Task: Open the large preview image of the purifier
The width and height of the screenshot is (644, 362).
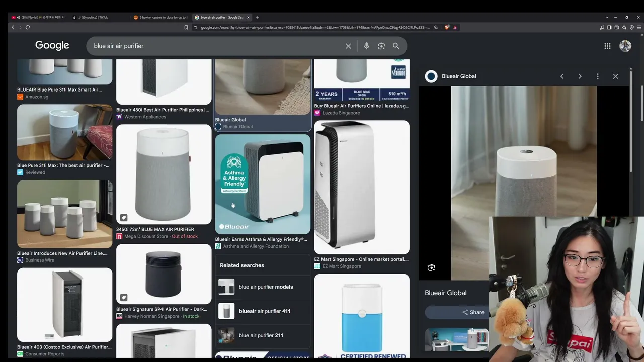Action: (524, 183)
